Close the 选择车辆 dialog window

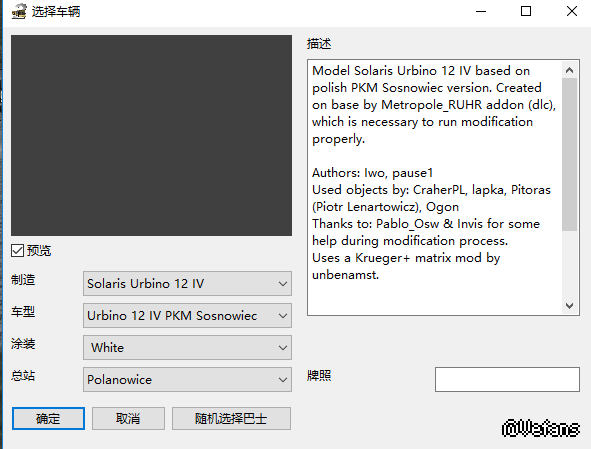(x=572, y=12)
